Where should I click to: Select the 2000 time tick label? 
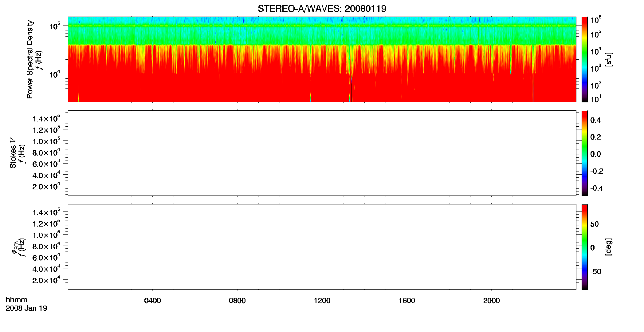[x=491, y=301]
